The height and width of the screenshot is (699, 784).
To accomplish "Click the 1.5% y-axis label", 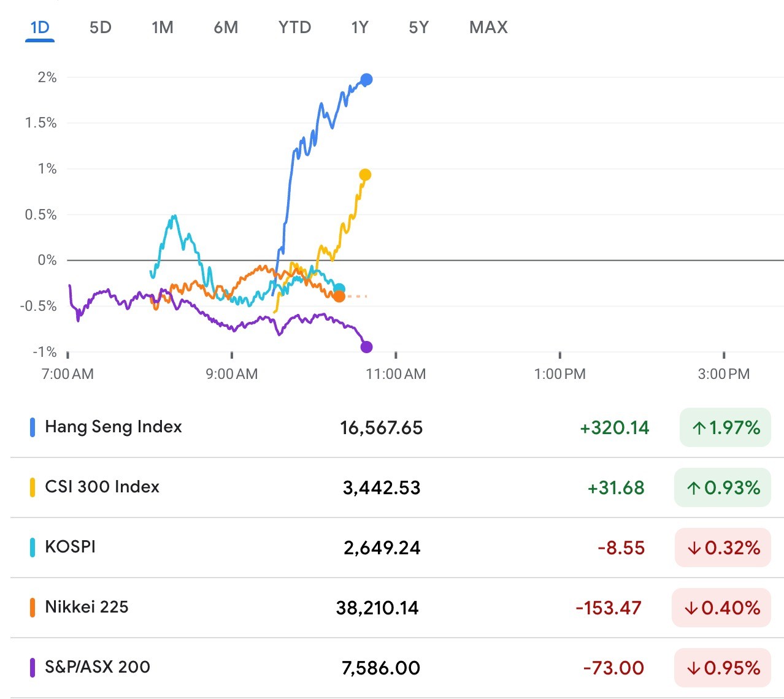I will coord(40,123).
